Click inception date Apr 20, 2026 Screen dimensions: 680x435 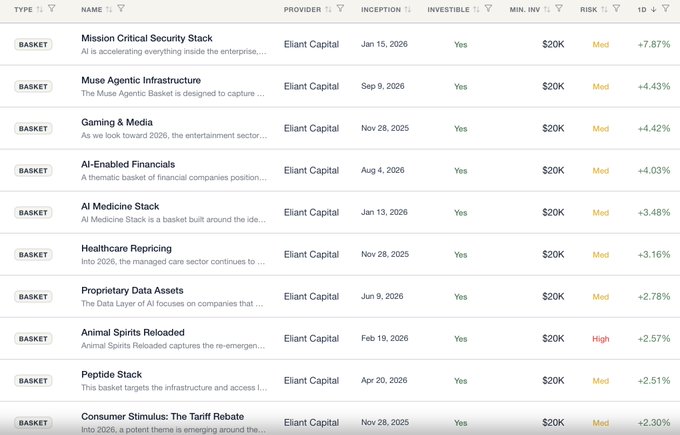tap(384, 381)
